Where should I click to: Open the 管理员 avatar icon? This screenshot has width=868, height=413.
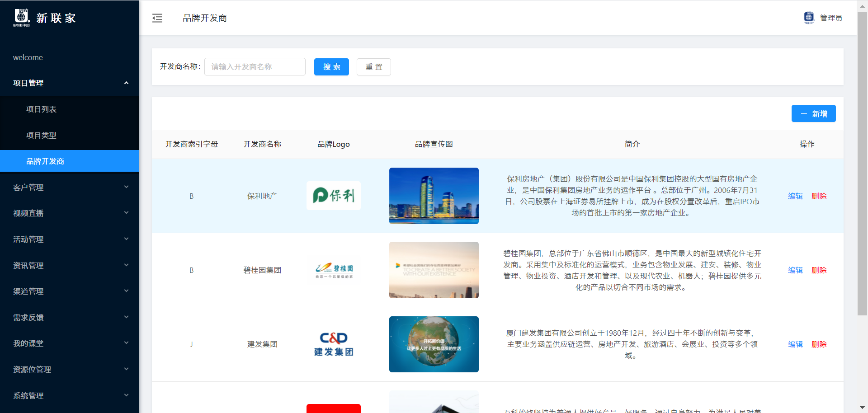[x=809, y=18]
